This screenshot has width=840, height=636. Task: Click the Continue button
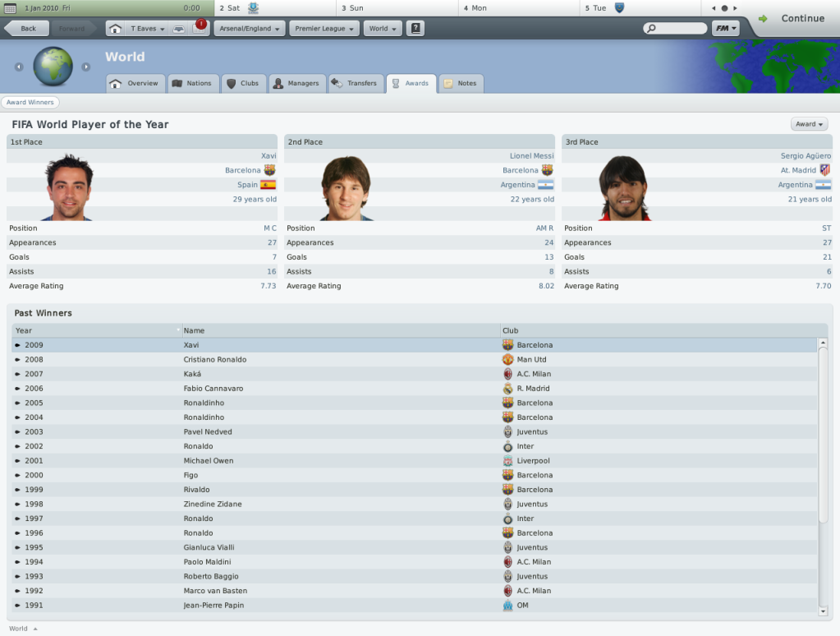[x=793, y=18]
